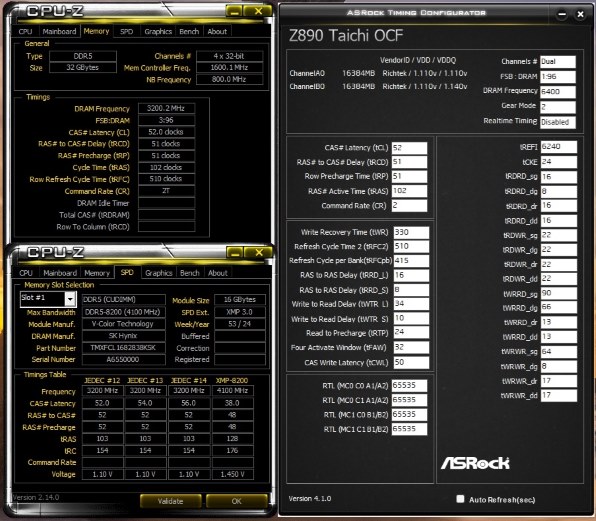
Task: Click the SPD Ext. value XMP 3.0
Action: point(240,312)
